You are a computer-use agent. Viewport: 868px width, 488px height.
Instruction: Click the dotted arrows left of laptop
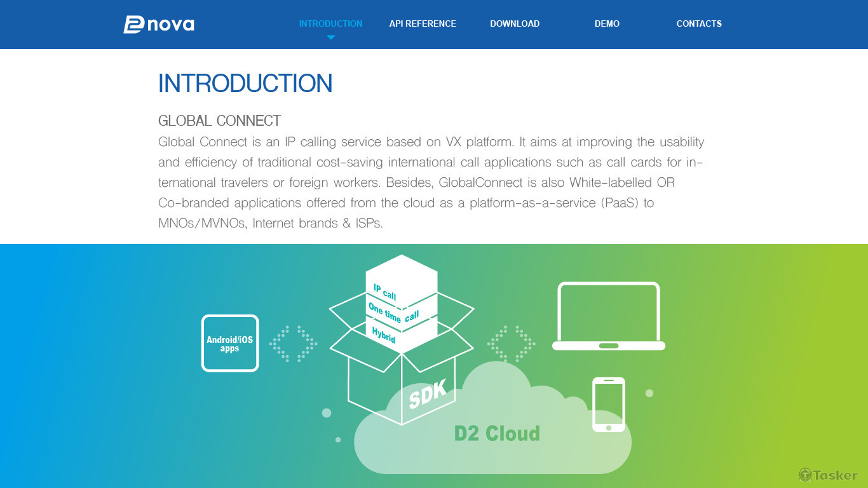point(512,344)
